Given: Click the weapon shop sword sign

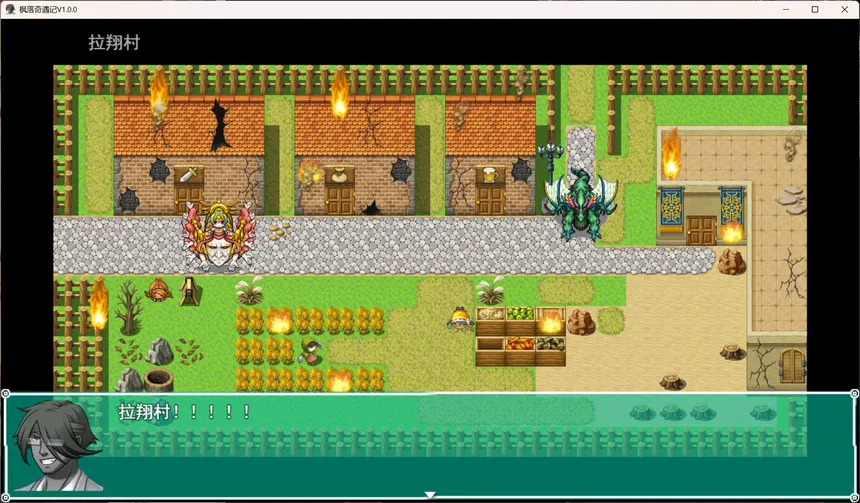Looking at the screenshot, I should 189,175.
